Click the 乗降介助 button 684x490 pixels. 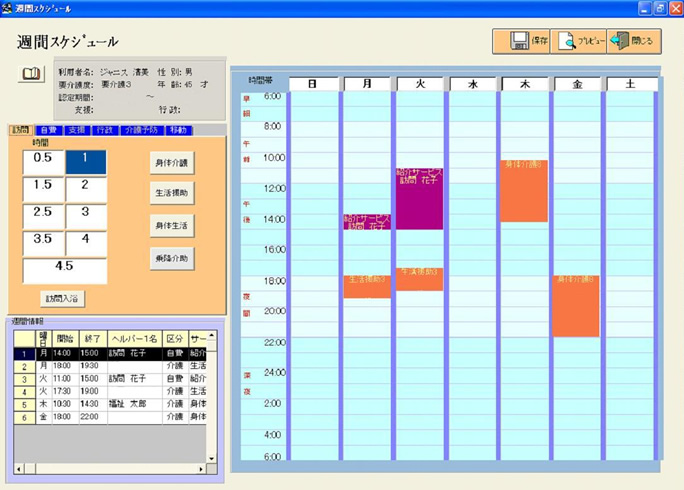(170, 258)
